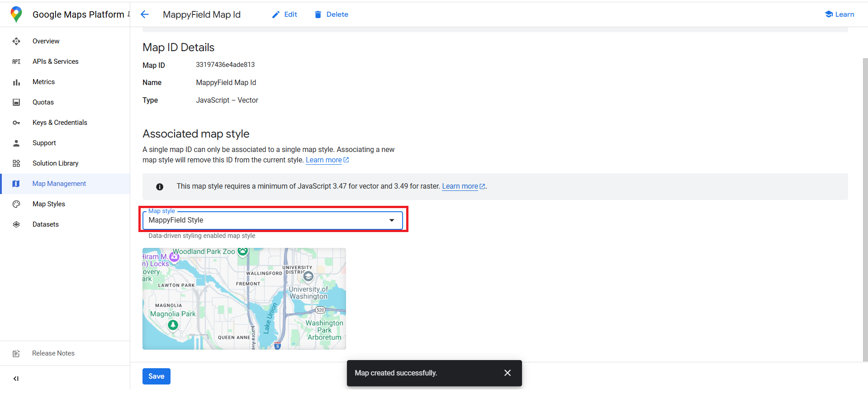Screen dimensions: 868x413
Task: Select the Keys & Credentials key icon
Action: click(x=16, y=123)
